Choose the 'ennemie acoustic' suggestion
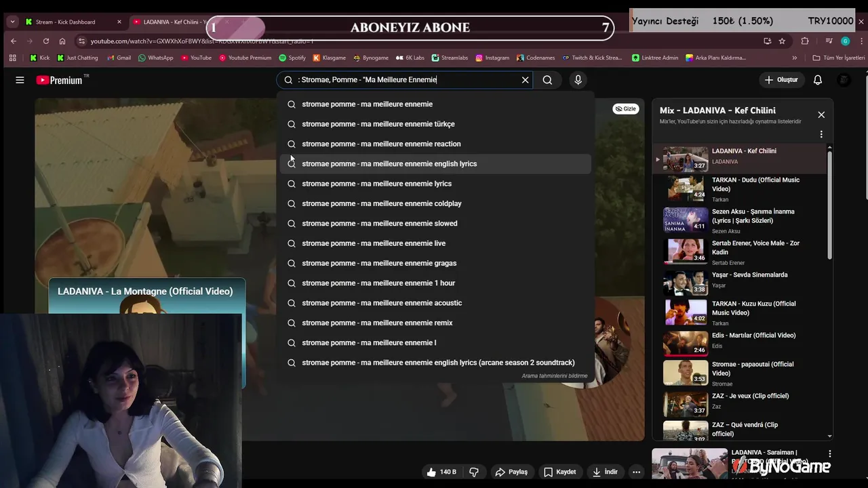 [435, 303]
